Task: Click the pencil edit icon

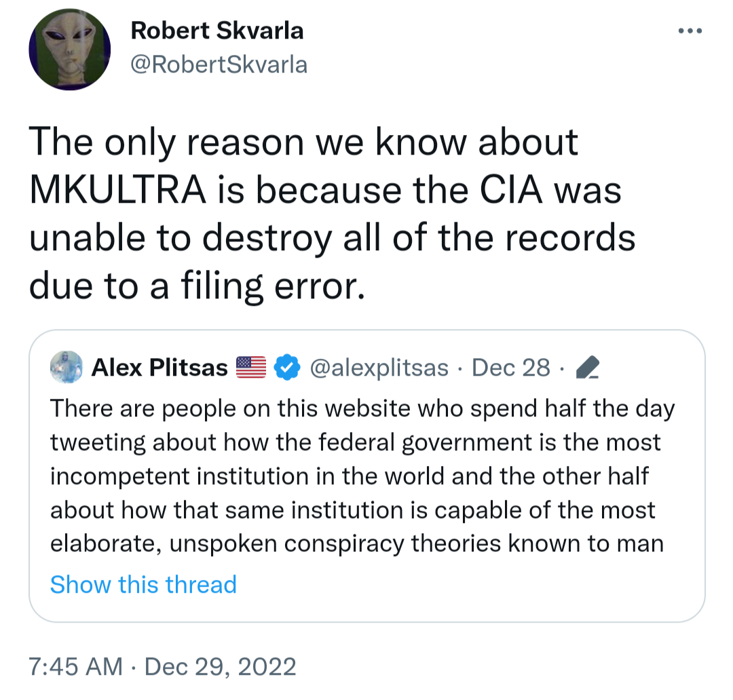Action: 586,368
